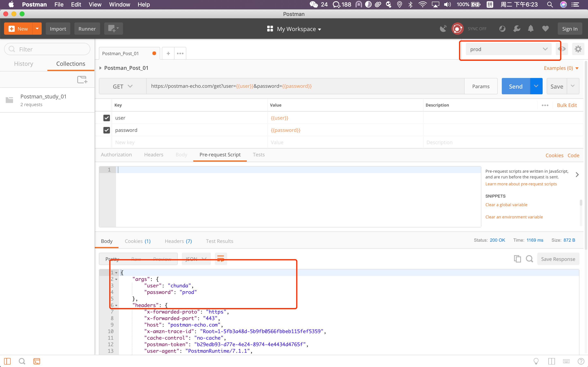Viewport: 588px width, 367px height.
Task: Open the new window layout icon in toolbar
Action: tap(113, 29)
